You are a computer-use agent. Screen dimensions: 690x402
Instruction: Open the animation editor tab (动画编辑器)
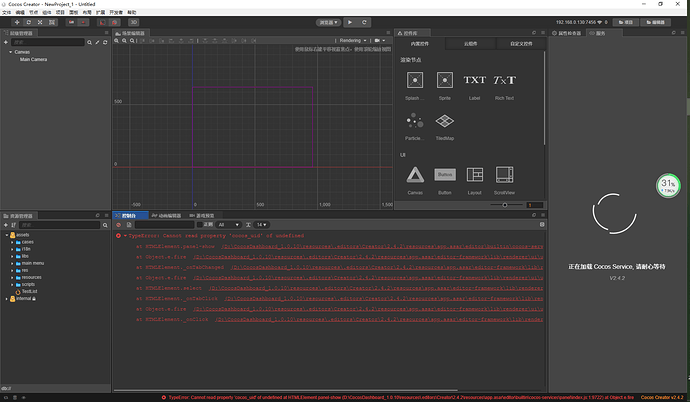coord(167,216)
